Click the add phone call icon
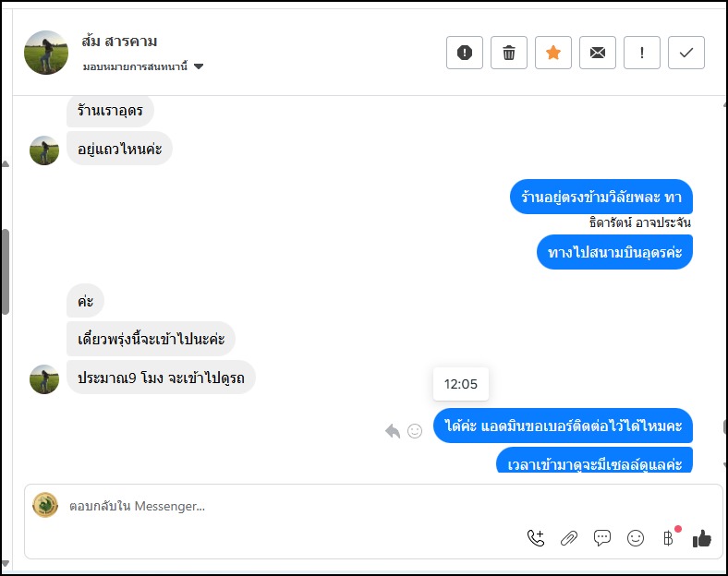728x576 pixels. coord(536,538)
